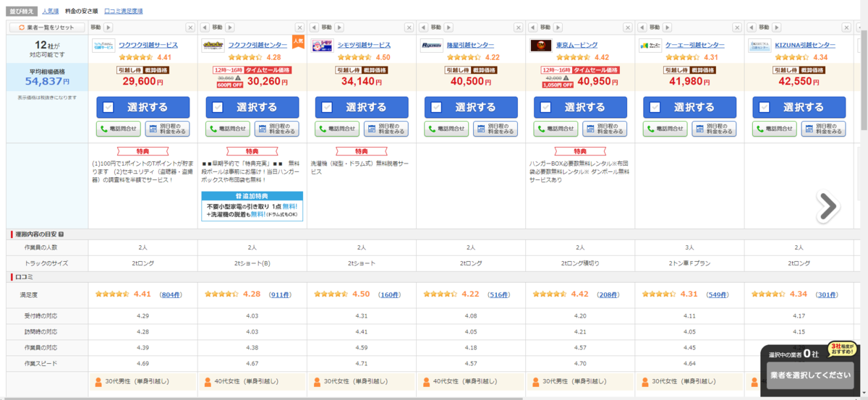Screen dimensions: 868x400
Task: Close the 東京ムービング column
Action: click(627, 27)
